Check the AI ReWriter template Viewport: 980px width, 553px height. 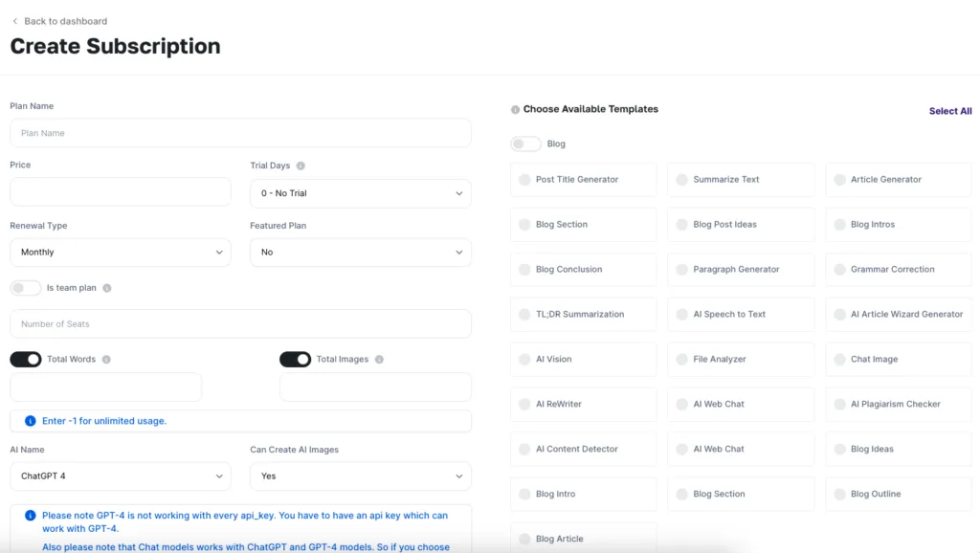583,405
